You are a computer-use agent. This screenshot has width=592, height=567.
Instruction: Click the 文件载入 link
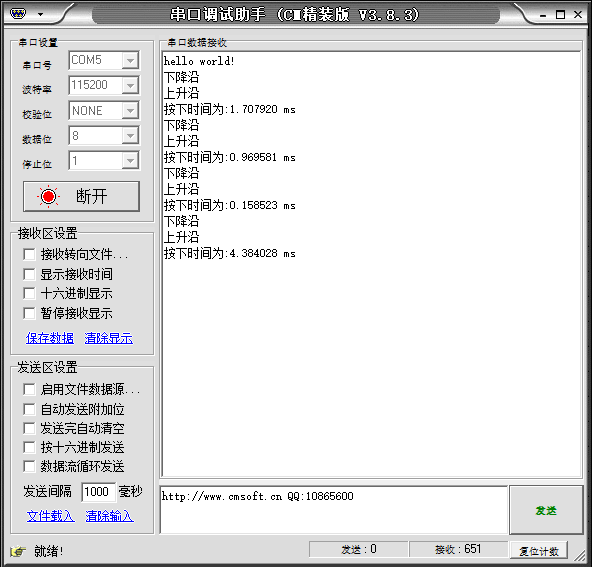coord(51,516)
